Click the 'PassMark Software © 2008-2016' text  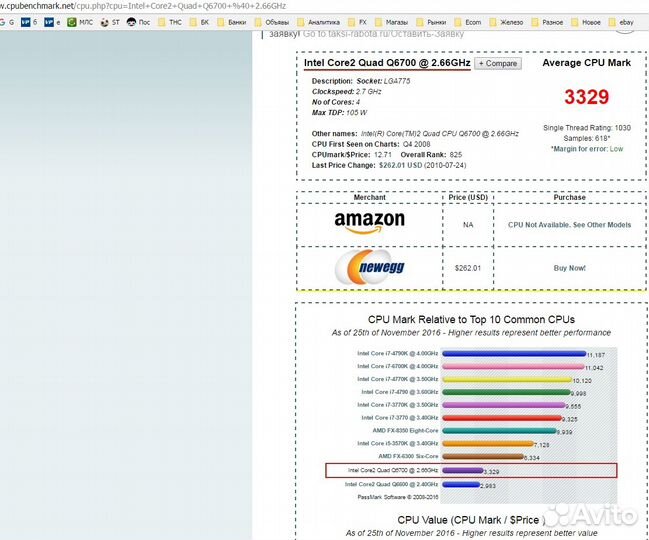tap(397, 497)
